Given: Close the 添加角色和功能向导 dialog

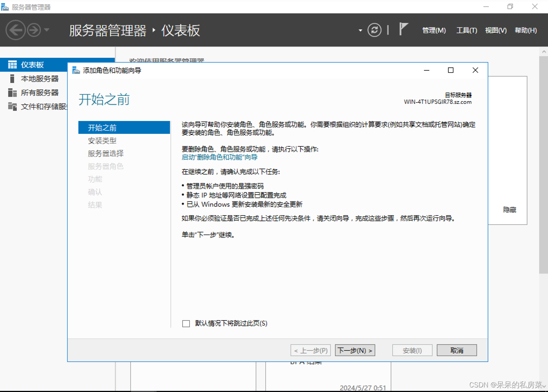Looking at the screenshot, I should [x=475, y=70].
